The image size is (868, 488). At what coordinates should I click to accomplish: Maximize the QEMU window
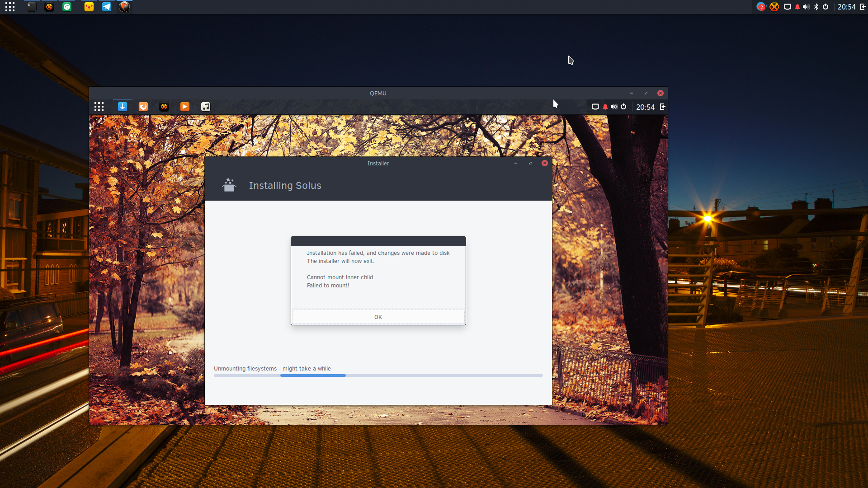646,93
